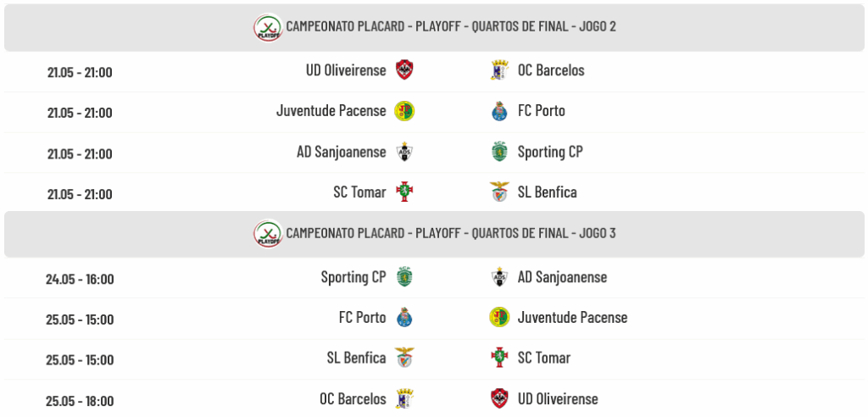Open the Quartos de Final Jogo 3 header
Viewport: 868px width, 417px height.
tap(434, 234)
